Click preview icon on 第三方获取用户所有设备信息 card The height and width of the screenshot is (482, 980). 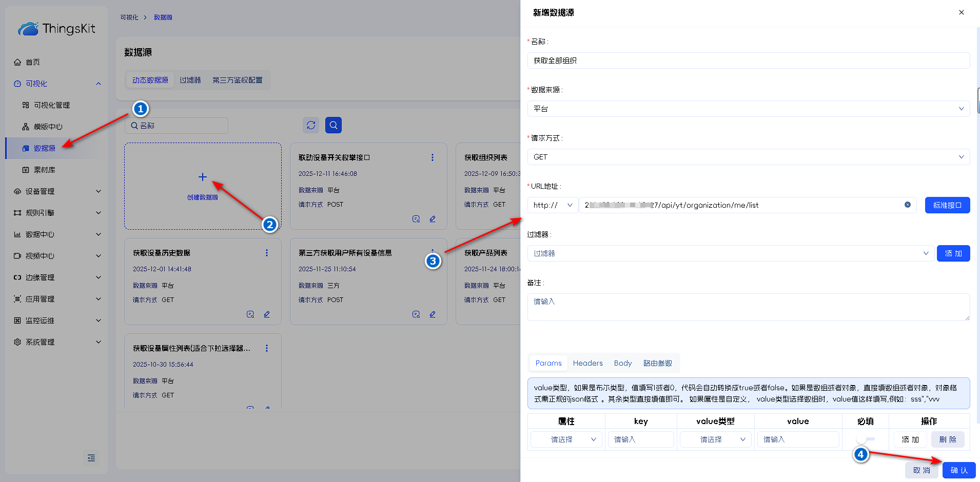coord(416,314)
